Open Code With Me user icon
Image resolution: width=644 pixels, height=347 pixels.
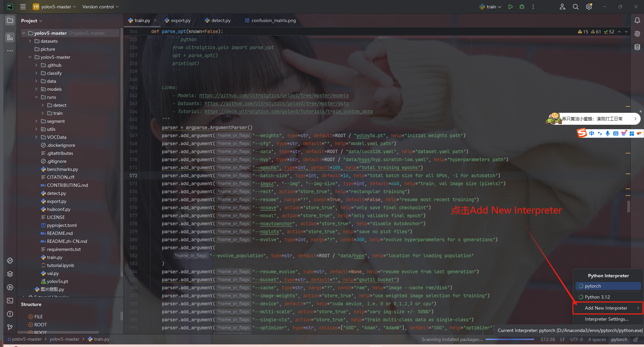click(x=563, y=7)
